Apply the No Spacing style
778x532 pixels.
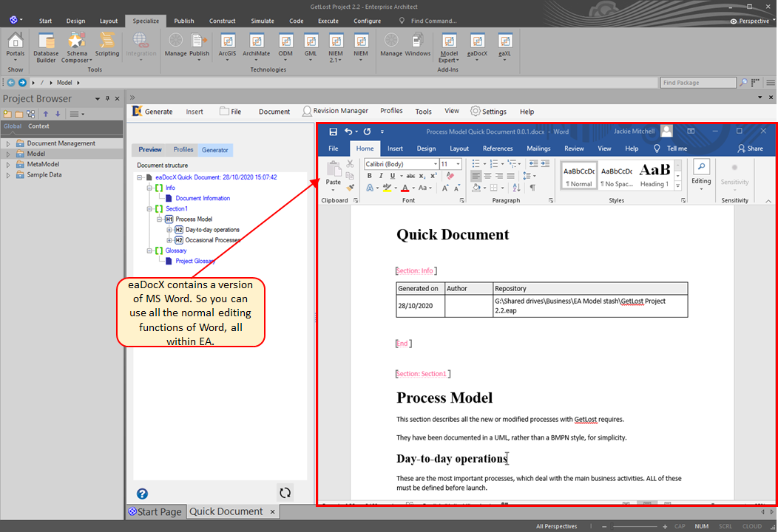(x=617, y=175)
